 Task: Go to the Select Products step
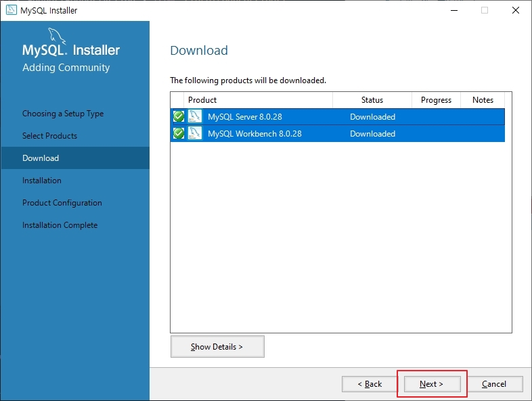(x=50, y=136)
